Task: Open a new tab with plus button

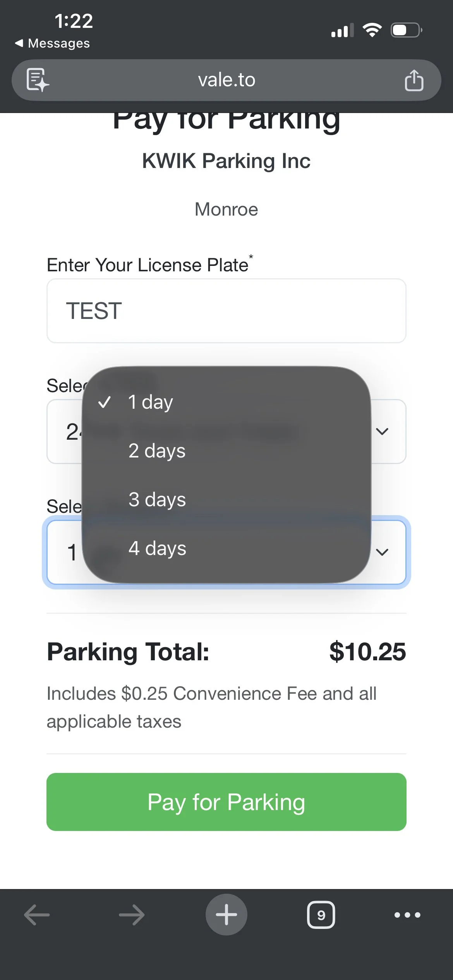Action: [226, 915]
